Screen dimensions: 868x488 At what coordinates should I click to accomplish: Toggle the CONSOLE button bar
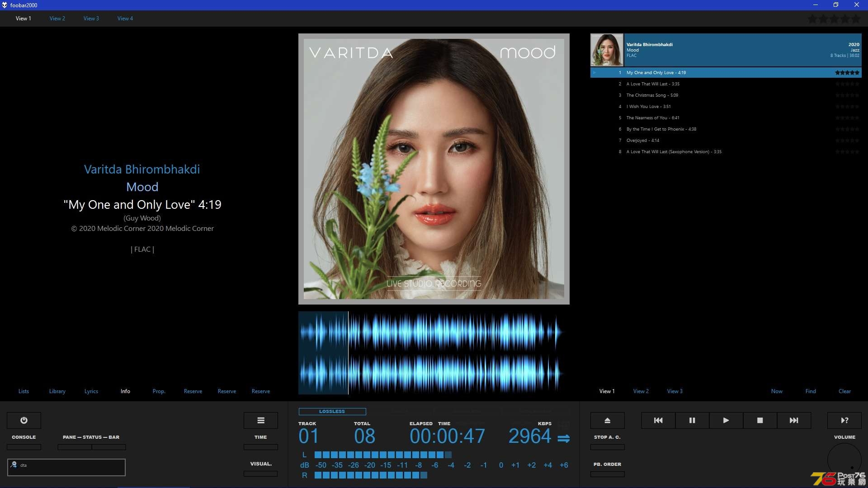[x=24, y=447]
